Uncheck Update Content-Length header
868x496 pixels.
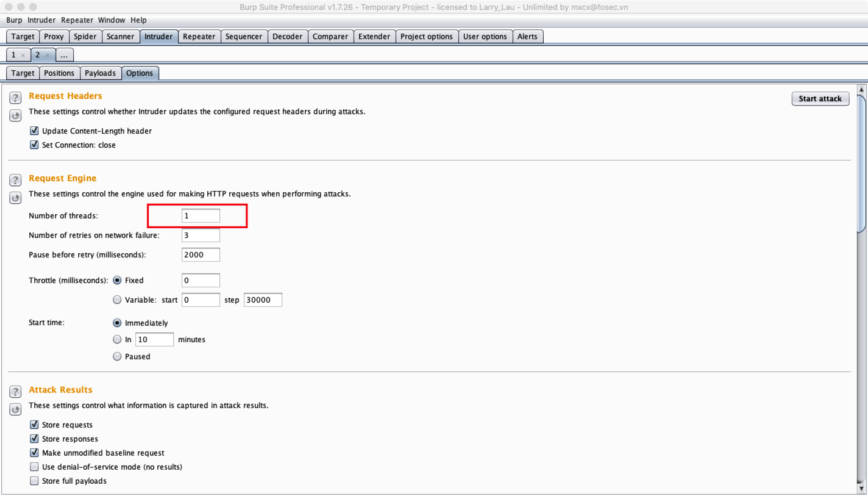pyautogui.click(x=34, y=131)
